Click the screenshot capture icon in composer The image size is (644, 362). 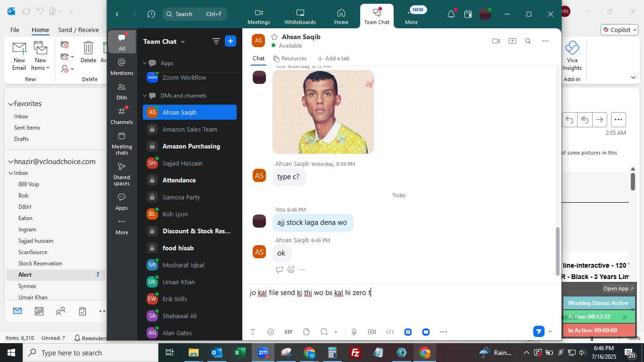[324, 332]
